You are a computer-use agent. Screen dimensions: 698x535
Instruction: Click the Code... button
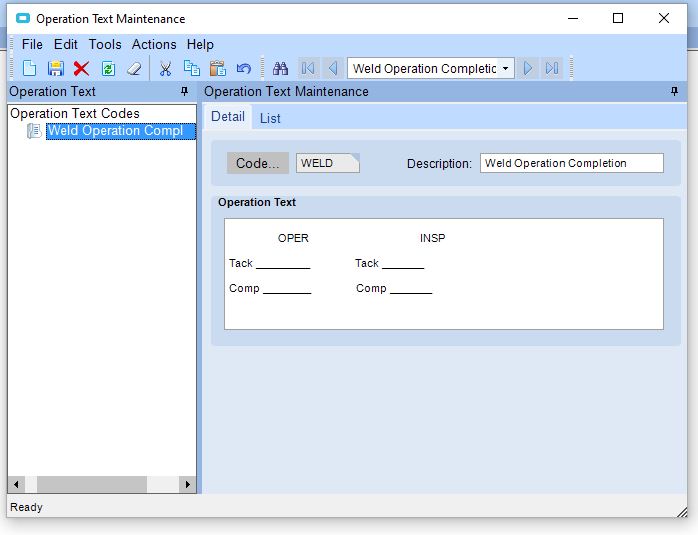[x=258, y=163]
